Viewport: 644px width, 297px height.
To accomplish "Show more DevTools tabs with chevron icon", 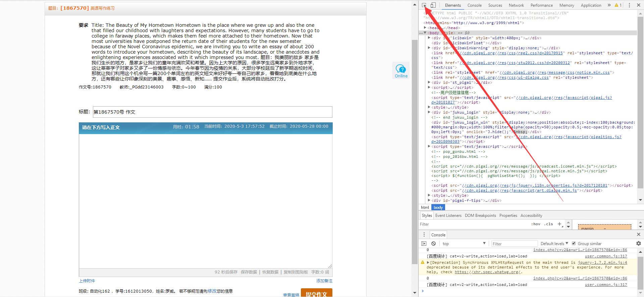I will coord(609,5).
